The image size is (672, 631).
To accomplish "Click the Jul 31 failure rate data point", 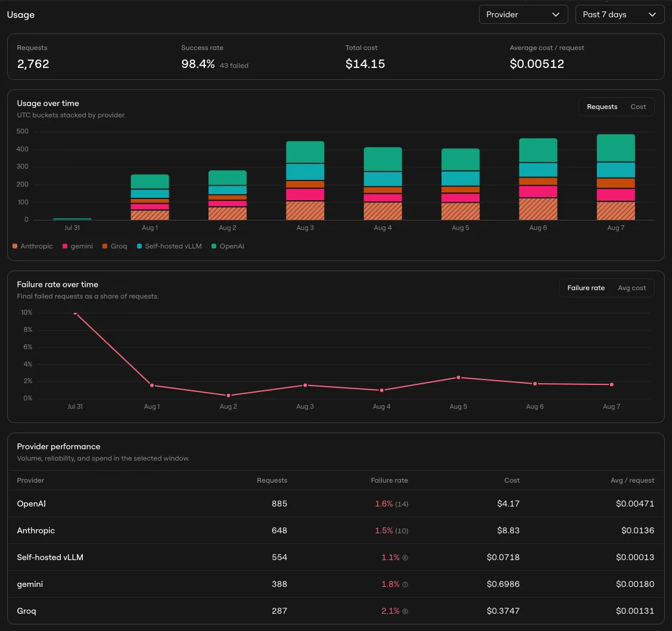I will [75, 313].
